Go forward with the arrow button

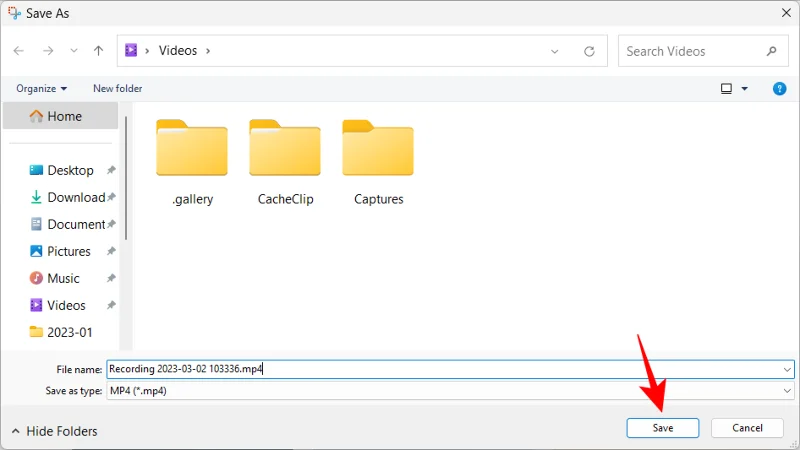point(48,51)
